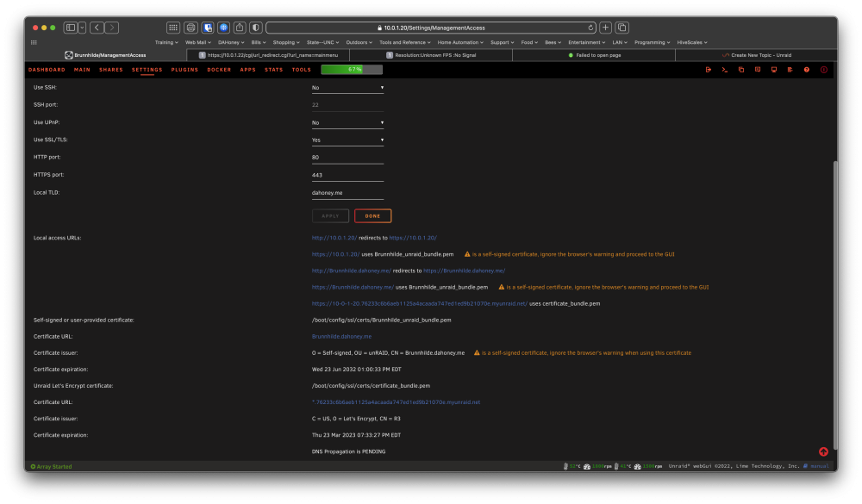Open the Use UPnP dropdown
The image size is (862, 504).
tap(347, 123)
